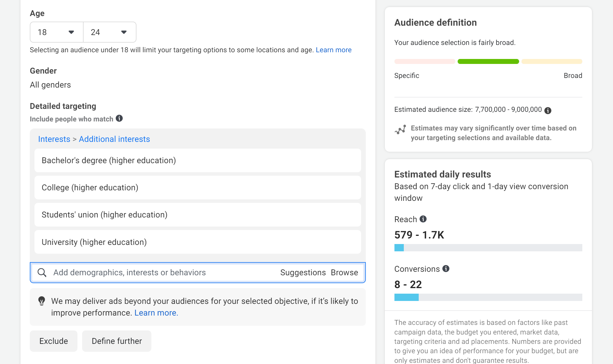The height and width of the screenshot is (364, 613).
Task: Select University higher education interest item
Action: [x=198, y=242]
